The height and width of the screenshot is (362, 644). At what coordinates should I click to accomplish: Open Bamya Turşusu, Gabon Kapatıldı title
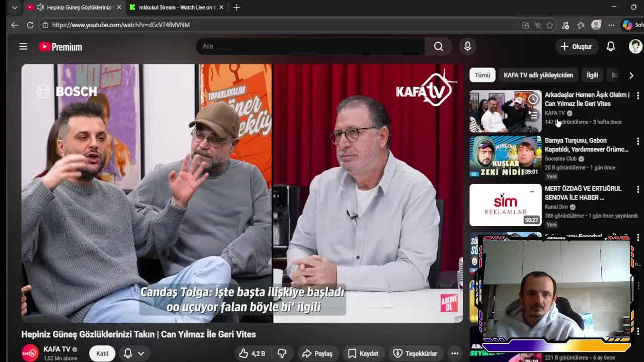point(587,145)
